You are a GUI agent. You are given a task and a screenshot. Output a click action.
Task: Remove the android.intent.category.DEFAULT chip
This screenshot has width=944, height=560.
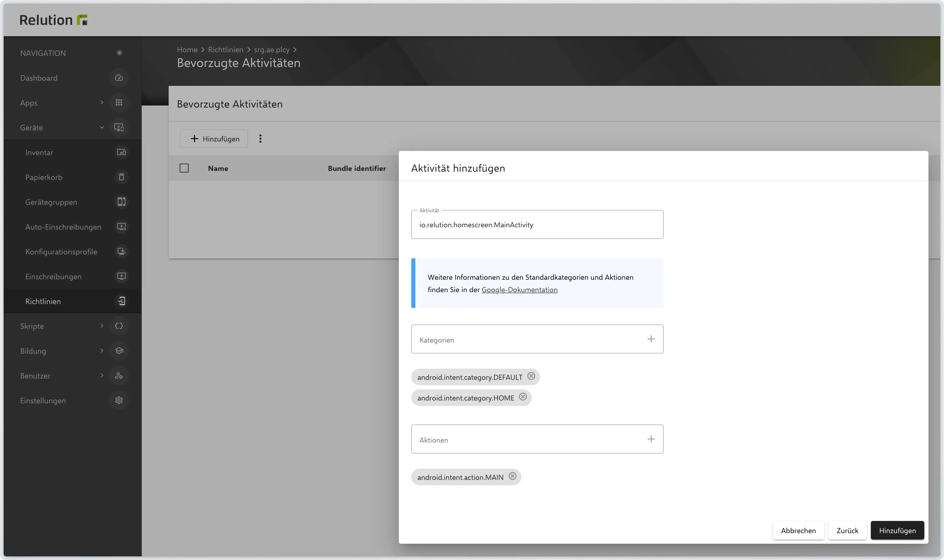(531, 376)
